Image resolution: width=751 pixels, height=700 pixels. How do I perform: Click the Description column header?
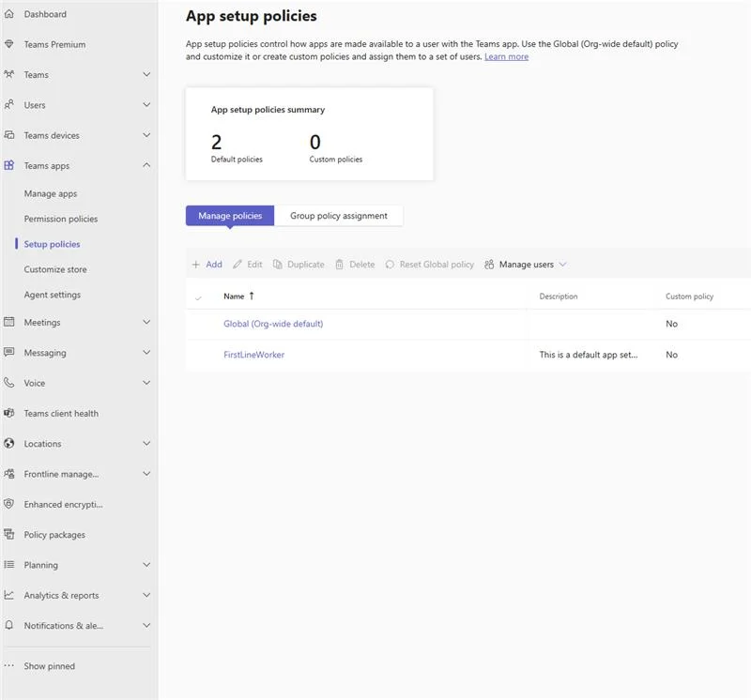[558, 297]
